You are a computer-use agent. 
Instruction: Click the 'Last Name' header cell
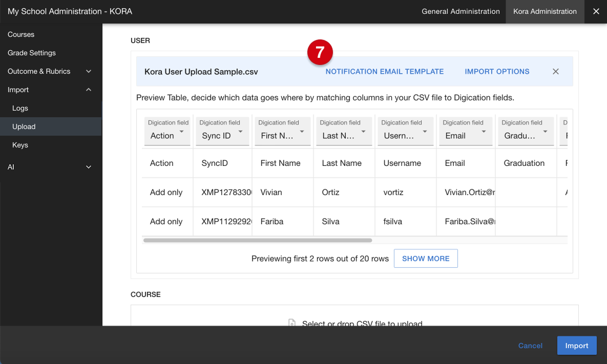[344, 163]
